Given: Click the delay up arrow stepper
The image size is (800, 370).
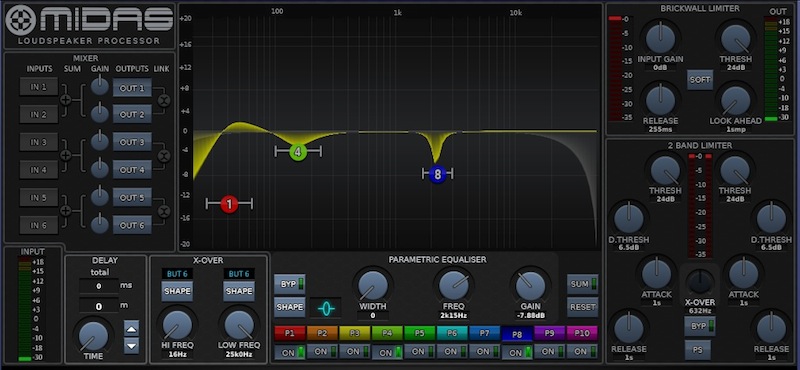Looking at the screenshot, I should (132, 329).
